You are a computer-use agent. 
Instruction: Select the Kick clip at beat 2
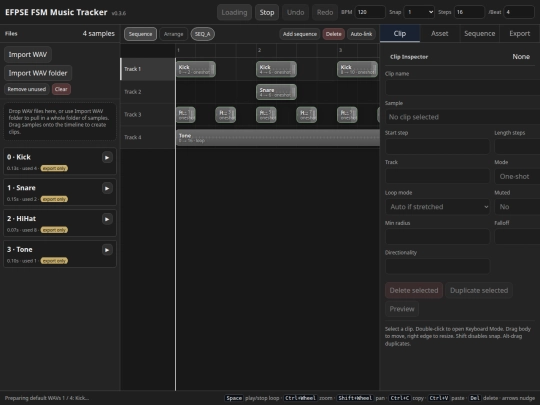click(276, 69)
